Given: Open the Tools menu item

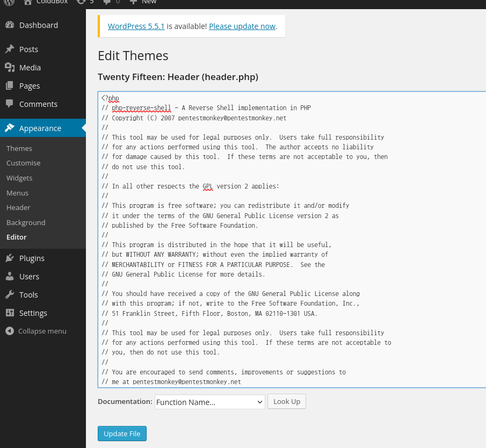Looking at the screenshot, I should coord(43,295).
